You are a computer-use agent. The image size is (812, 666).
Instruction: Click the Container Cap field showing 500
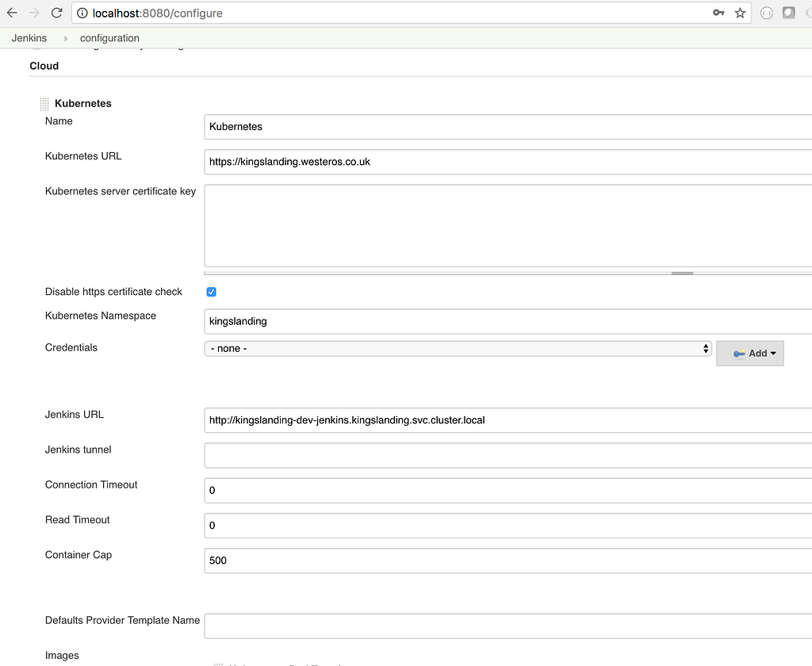508,561
